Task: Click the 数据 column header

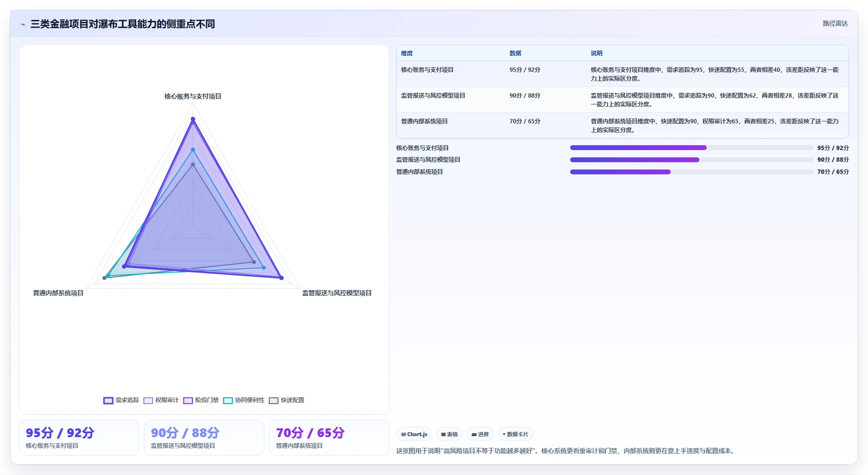Action: point(515,53)
